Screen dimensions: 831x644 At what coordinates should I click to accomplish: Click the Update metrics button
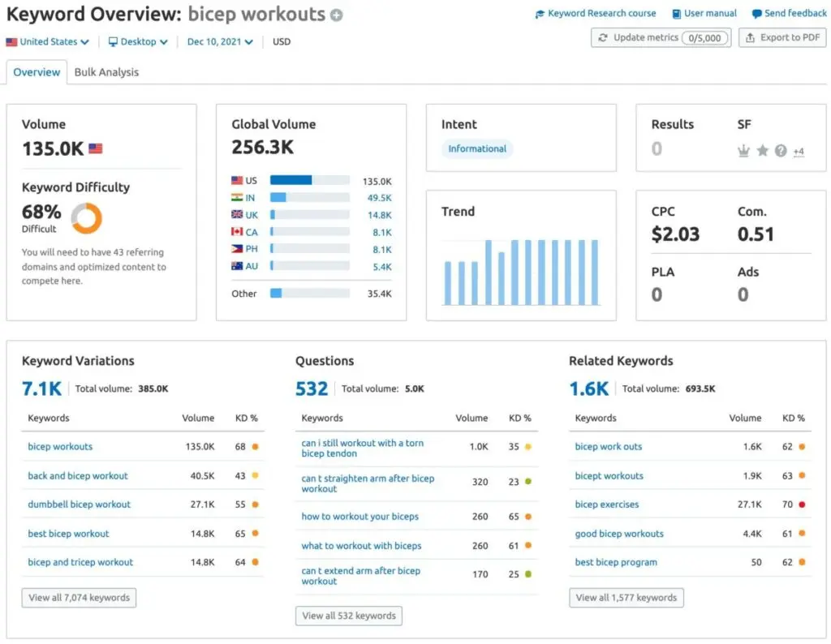[x=661, y=38]
